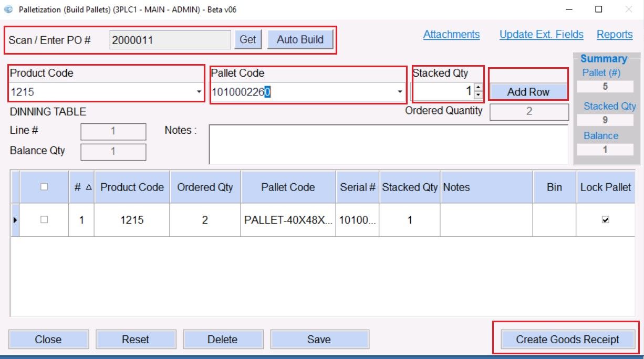
Task: Increase Stacked Qty with up arrow
Action: click(478, 88)
